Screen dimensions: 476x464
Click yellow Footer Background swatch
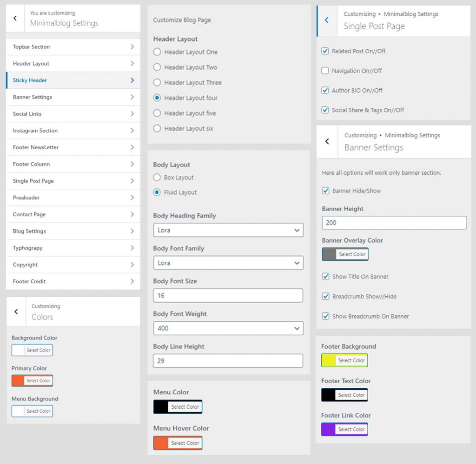pos(329,360)
